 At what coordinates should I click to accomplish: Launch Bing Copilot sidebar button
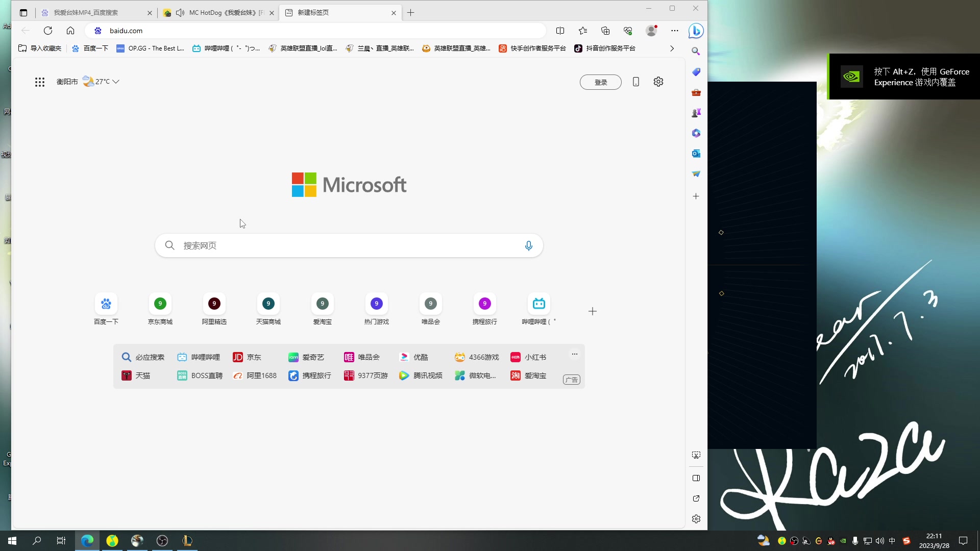(696, 31)
